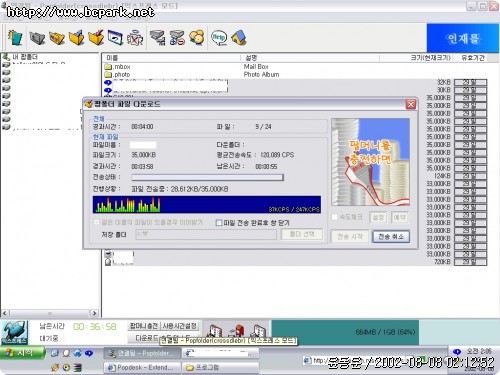Click the 전송 시작 button

(x=350, y=237)
